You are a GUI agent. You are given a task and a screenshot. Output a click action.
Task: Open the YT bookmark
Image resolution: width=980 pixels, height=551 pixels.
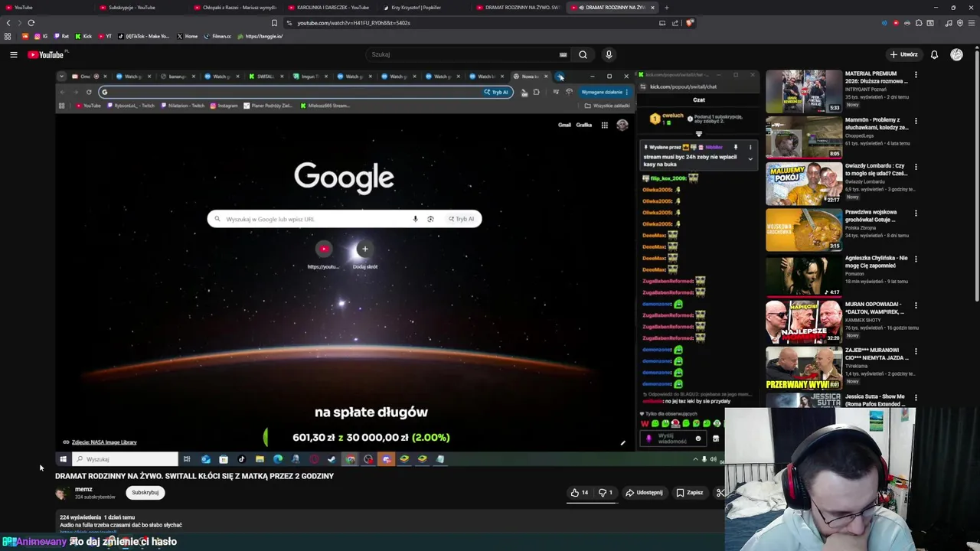coord(104,36)
